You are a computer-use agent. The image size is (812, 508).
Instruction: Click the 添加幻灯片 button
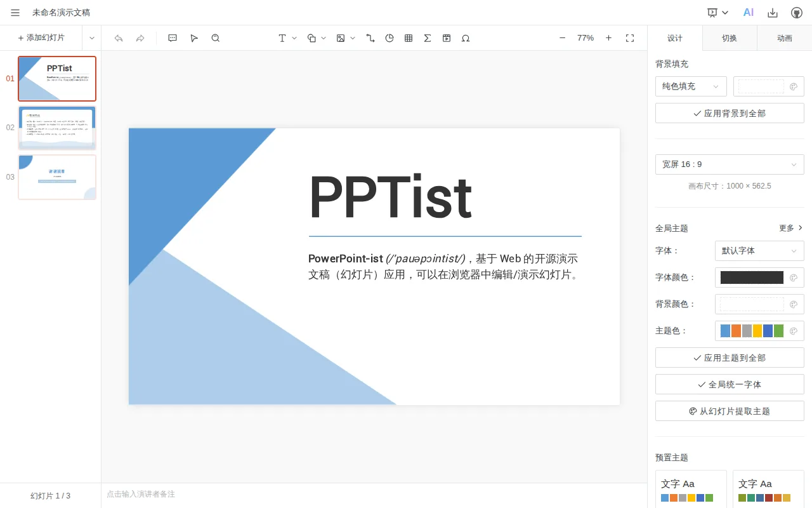click(x=41, y=38)
